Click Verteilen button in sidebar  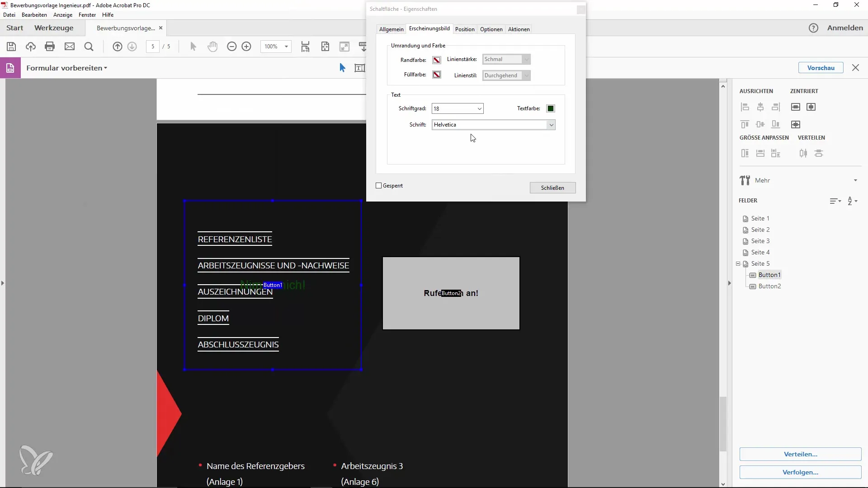click(x=801, y=454)
